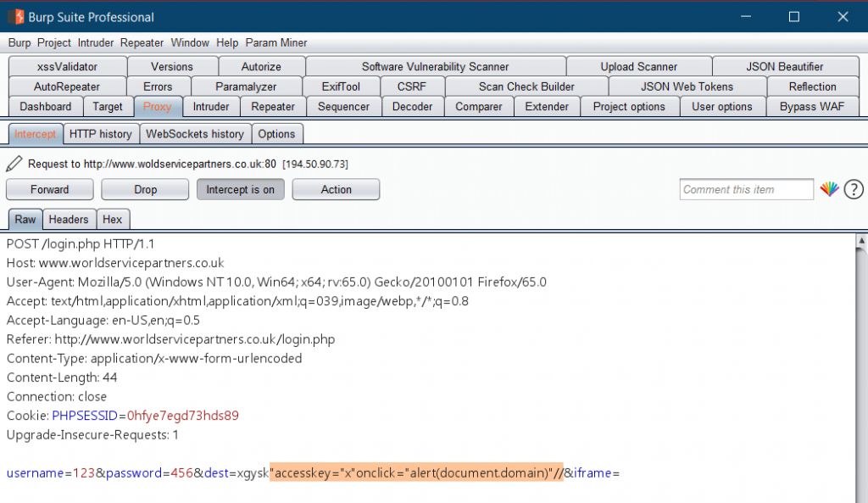868x503 pixels.
Task: Open the Help menu
Action: [x=227, y=42]
